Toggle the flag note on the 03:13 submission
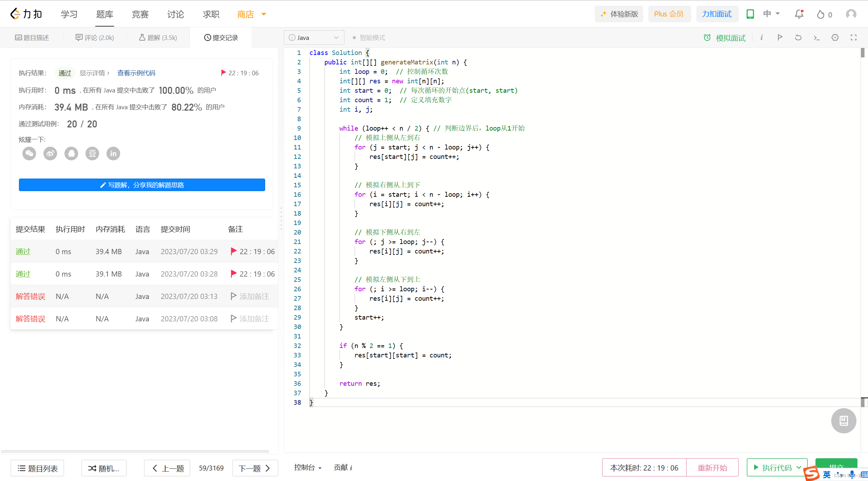The image size is (868, 481). (234, 296)
